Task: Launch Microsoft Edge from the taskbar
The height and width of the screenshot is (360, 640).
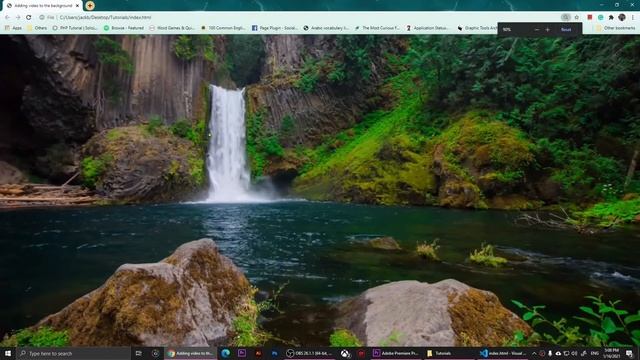Action: click(x=225, y=353)
